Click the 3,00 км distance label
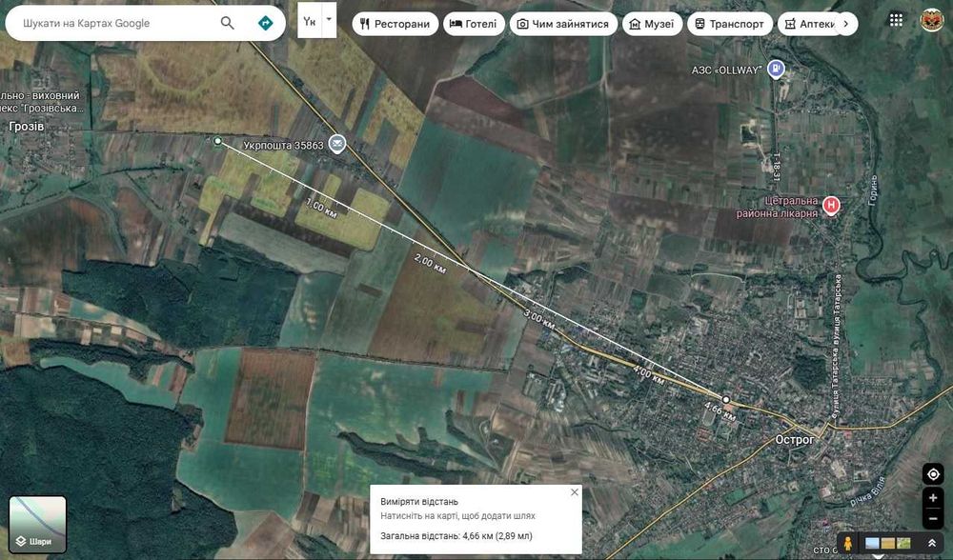This screenshot has height=560, width=953. pos(538,319)
